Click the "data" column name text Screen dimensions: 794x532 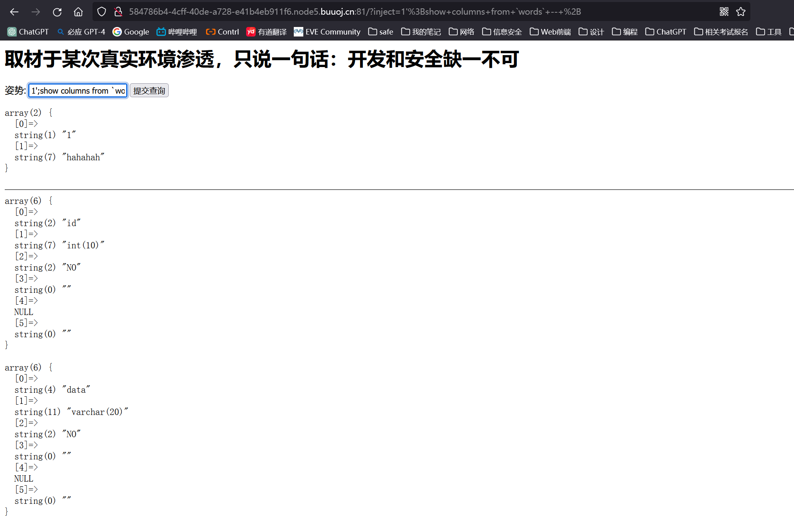coord(76,390)
